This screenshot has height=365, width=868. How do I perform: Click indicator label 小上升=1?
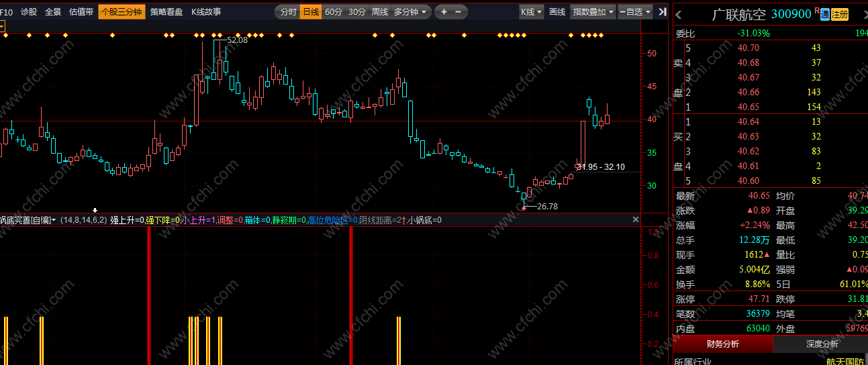[x=199, y=219]
